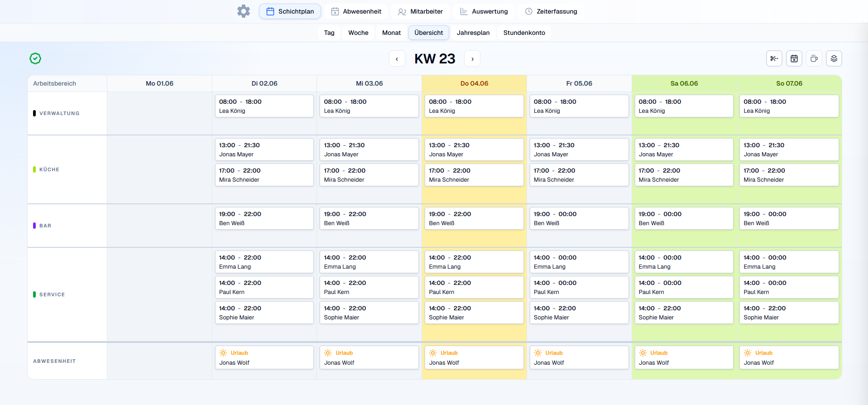Open Lea König shift on Fr 05.06
Image resolution: width=868 pixels, height=405 pixels.
click(579, 106)
